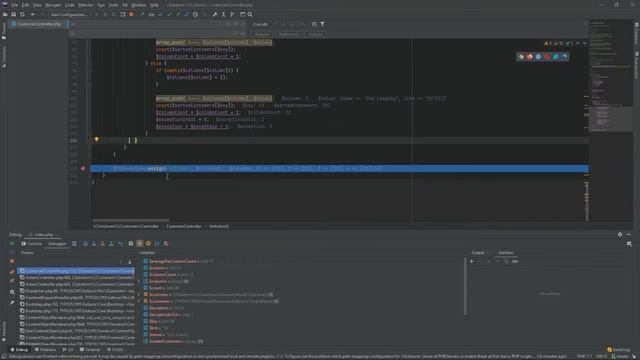This screenshot has height=360, width=640.
Task: Click the wrench settings toolbar icon
Action: tap(215, 14)
